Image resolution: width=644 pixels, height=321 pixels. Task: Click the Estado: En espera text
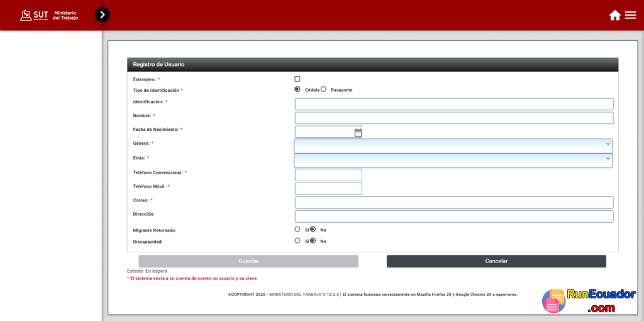click(x=147, y=271)
